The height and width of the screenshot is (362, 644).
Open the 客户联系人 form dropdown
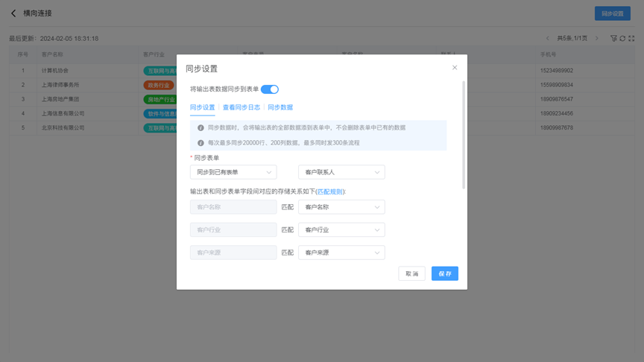[341, 172]
